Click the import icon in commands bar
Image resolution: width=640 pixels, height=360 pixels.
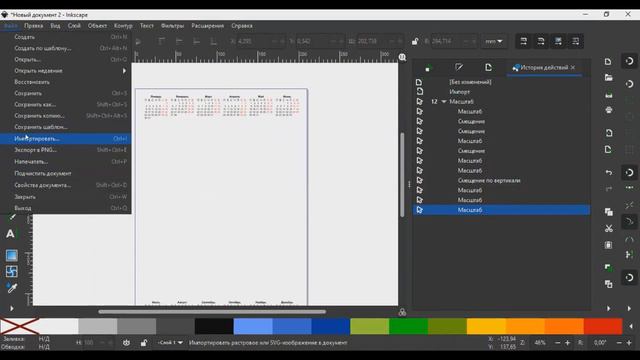[x=608, y=133]
